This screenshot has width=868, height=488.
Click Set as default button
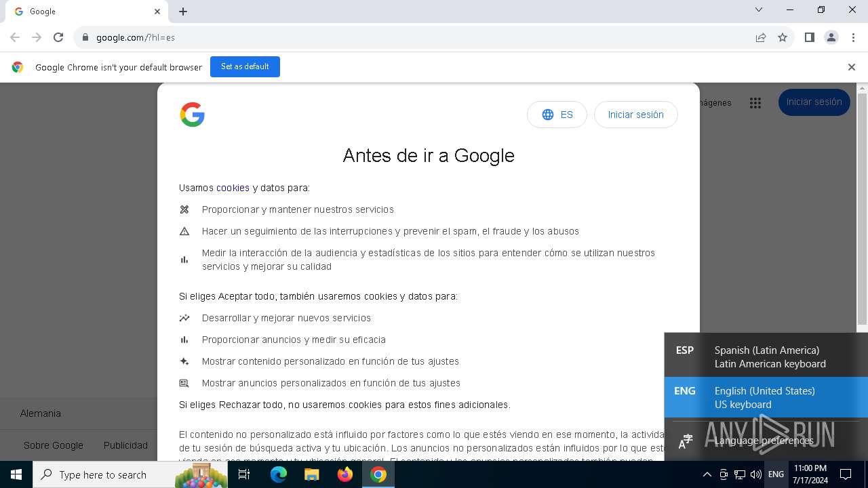pyautogui.click(x=245, y=66)
